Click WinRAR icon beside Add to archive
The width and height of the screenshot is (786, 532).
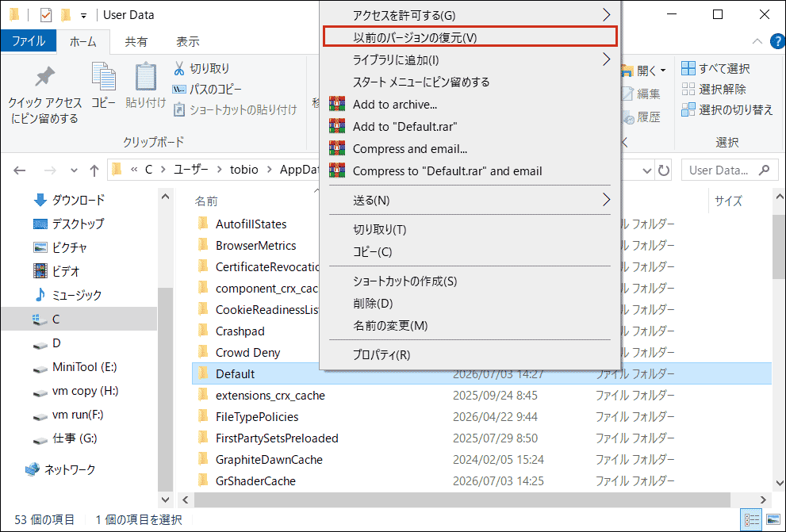pos(337,104)
